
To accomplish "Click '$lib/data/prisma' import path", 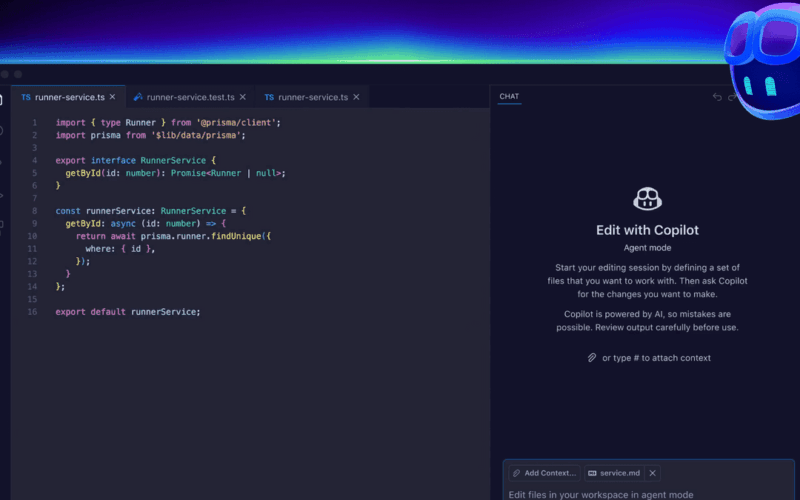I will (x=196, y=135).
